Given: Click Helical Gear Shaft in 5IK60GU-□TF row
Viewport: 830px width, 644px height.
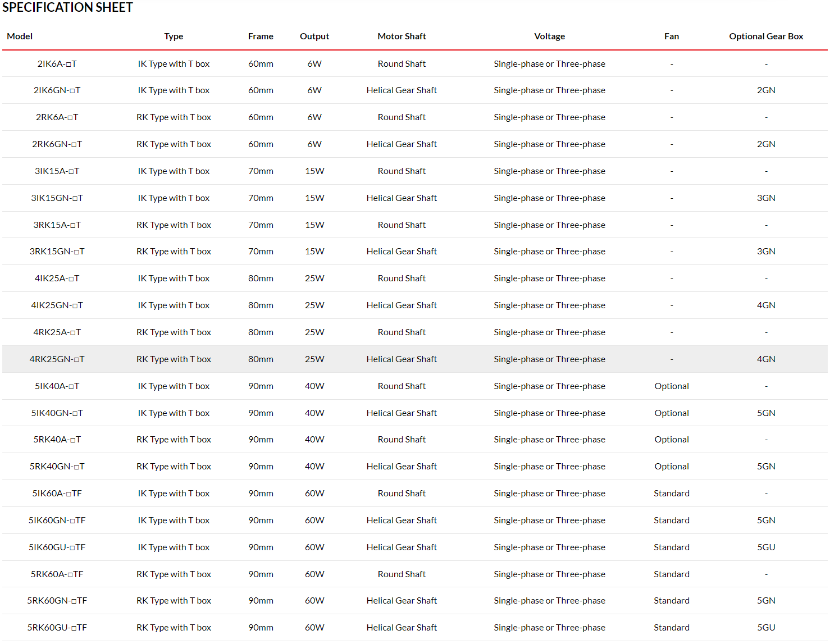Looking at the screenshot, I should coord(402,547).
